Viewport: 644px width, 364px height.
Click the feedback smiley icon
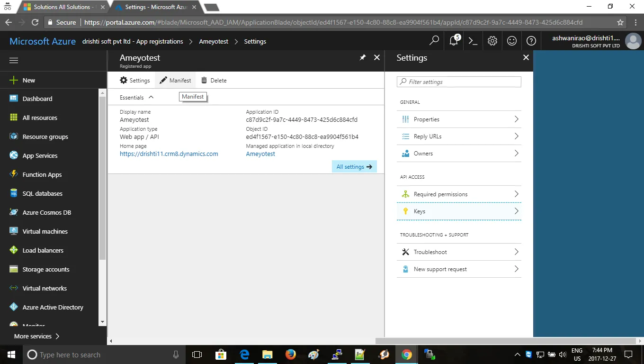pos(512,41)
